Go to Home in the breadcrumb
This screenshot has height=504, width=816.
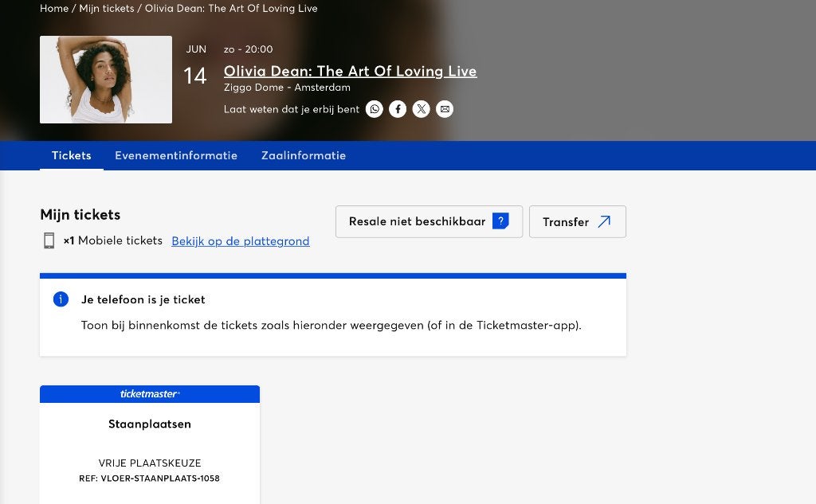click(x=54, y=8)
